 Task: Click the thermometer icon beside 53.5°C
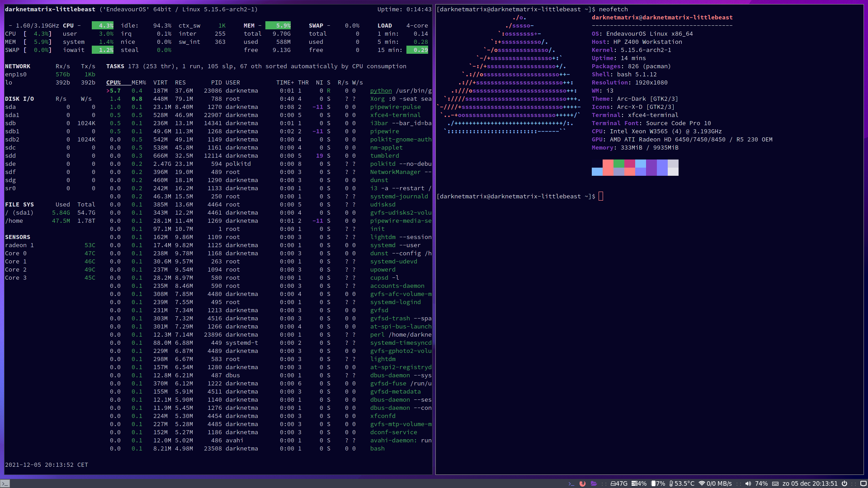click(x=671, y=483)
